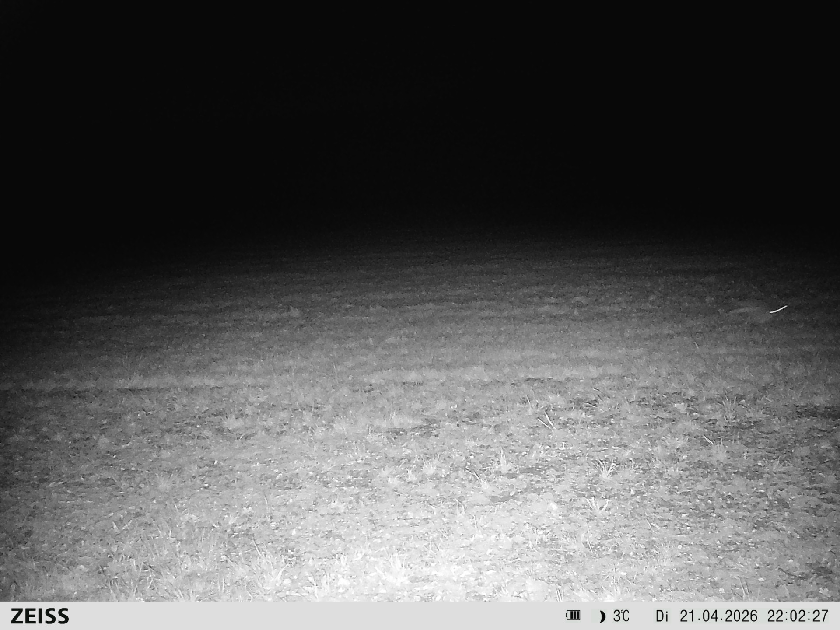Screen dimensions: 840x630
Task: Click the weekday abbreviation Di
Action: 661,616
